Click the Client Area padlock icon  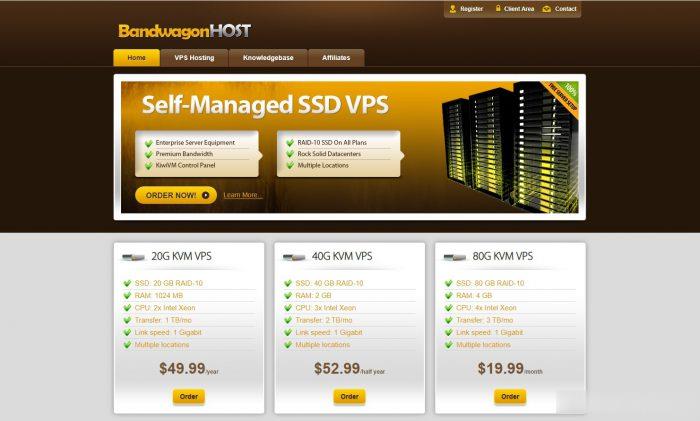tap(498, 8)
